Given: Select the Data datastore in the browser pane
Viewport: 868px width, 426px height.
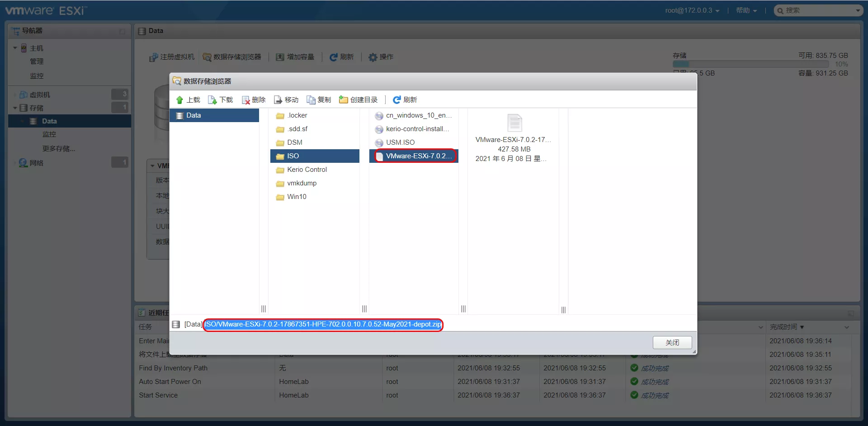Looking at the screenshot, I should (193, 115).
